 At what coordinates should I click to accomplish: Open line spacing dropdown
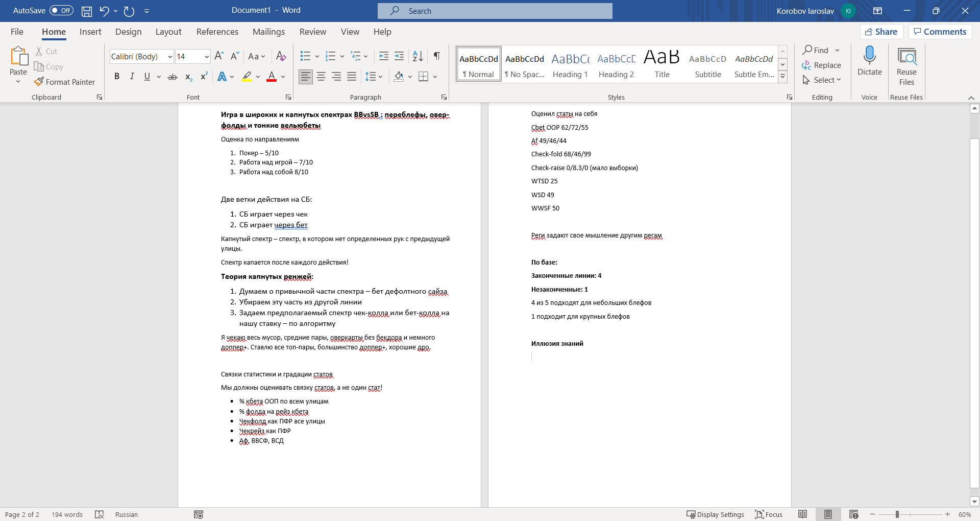(374, 77)
